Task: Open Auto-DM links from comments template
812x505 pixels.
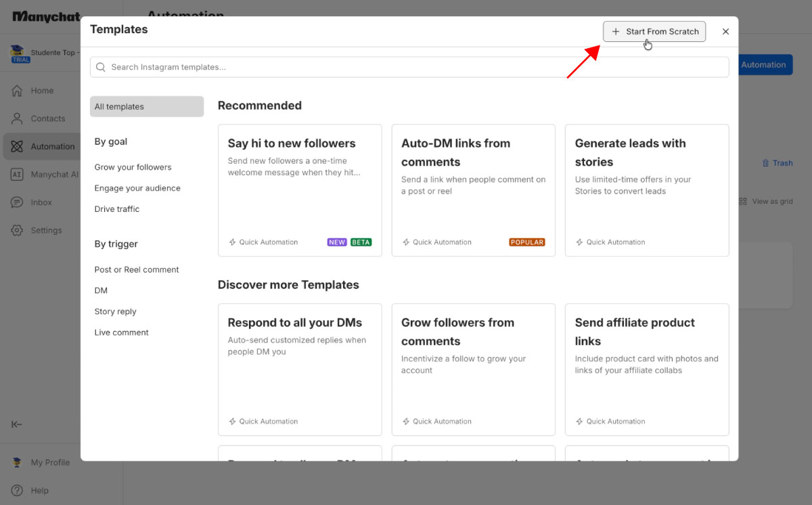Action: (x=474, y=190)
